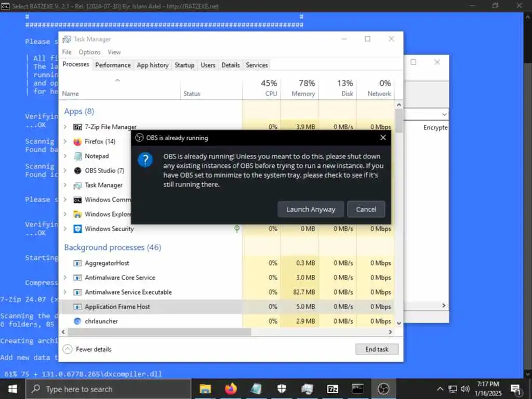
Task: Expand the OBS Studio (7) group
Action: pyautogui.click(x=65, y=170)
